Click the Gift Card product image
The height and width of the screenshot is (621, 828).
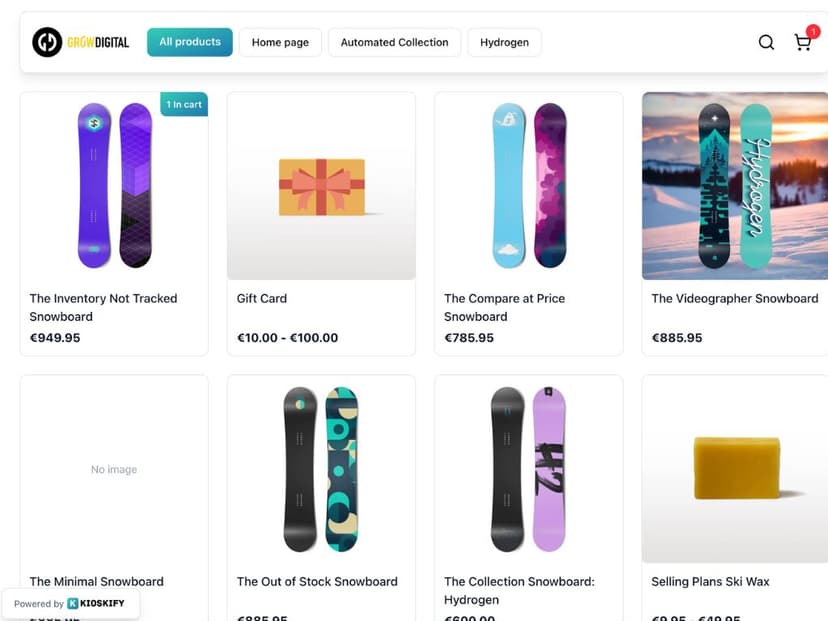321,186
